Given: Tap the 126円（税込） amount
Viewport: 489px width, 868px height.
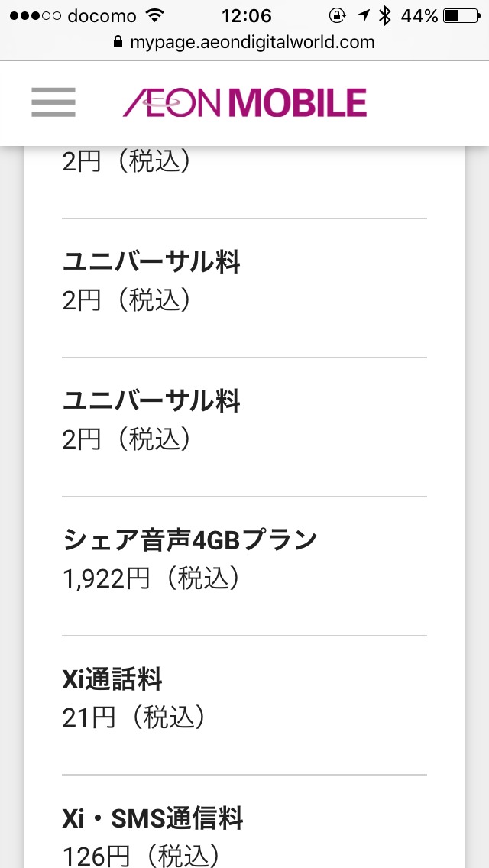Looking at the screenshot, I should (142, 855).
